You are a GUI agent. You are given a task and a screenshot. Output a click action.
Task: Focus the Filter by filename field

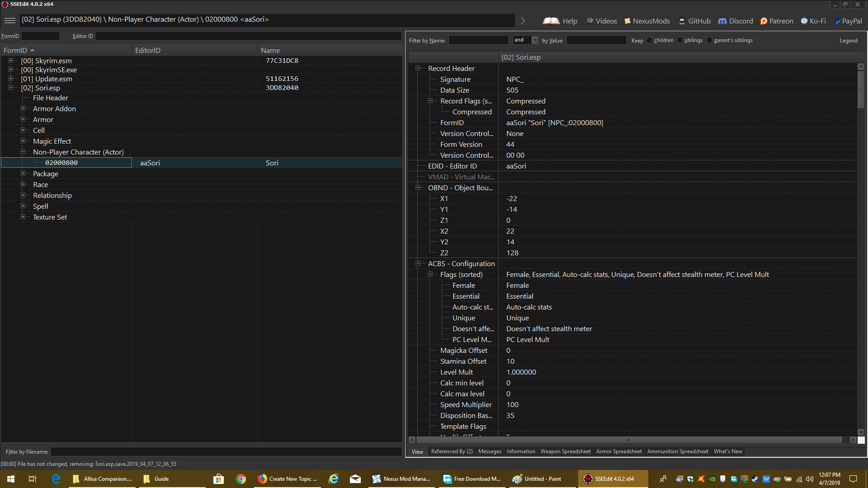[x=226, y=451]
